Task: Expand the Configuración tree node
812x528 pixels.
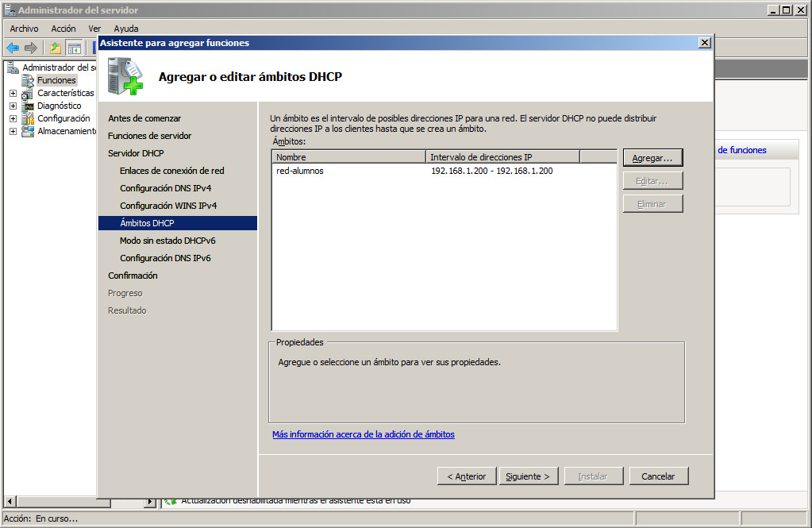Action: coord(13,118)
